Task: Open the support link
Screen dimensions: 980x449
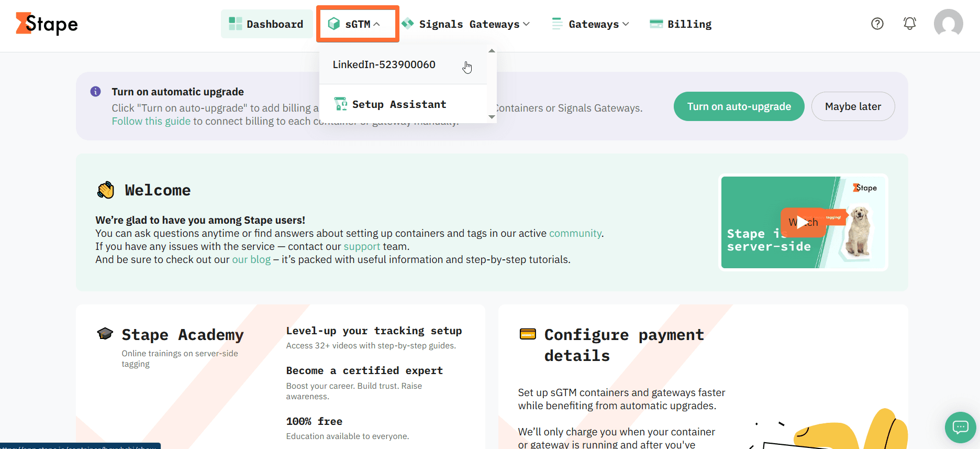Action: pyautogui.click(x=362, y=246)
